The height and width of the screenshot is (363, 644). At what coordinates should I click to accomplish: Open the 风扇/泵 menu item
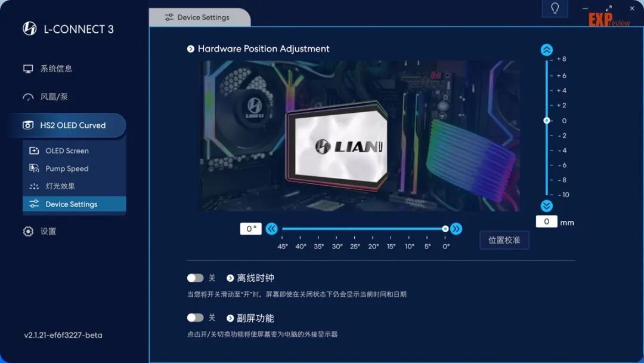click(54, 97)
